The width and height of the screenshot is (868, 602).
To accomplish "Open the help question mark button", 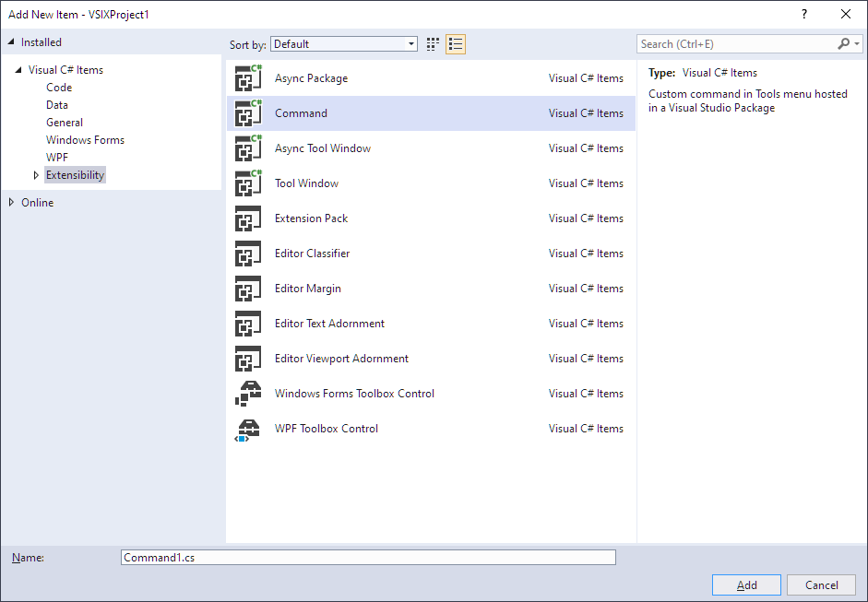I will (x=804, y=14).
